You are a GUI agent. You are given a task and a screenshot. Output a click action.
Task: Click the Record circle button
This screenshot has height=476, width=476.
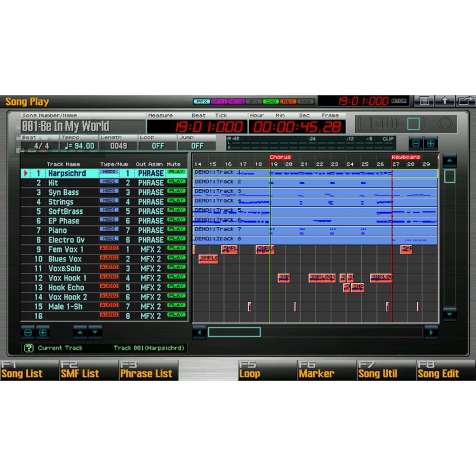pos(445,124)
